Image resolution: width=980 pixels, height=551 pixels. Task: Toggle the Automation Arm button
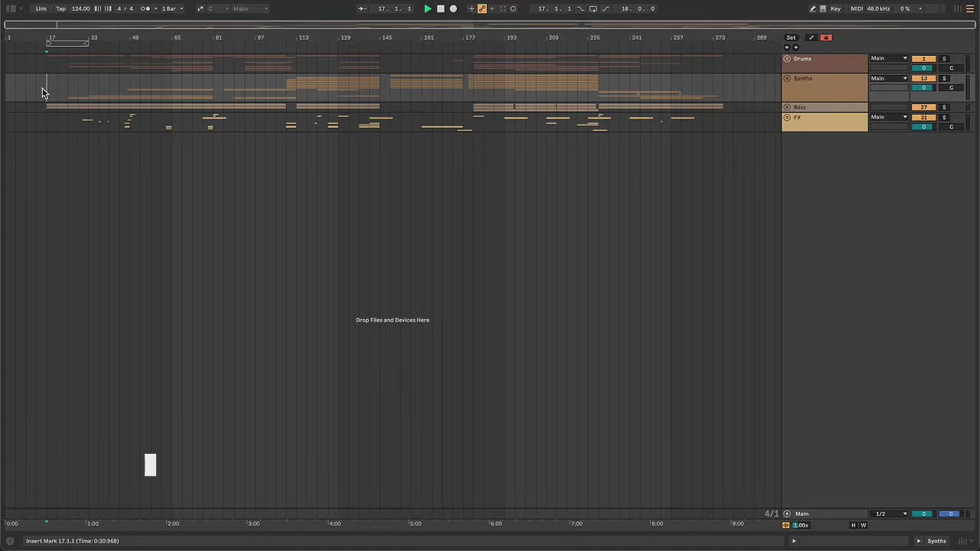482,8
